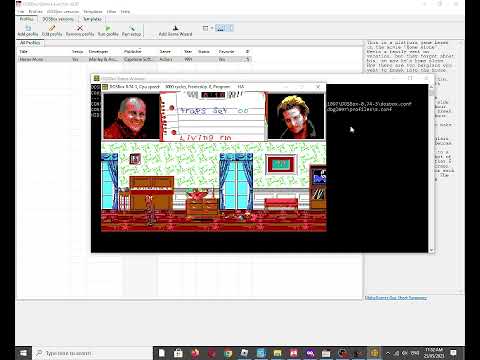Sort by the Title column header
480x360 pixels.
(23, 52)
